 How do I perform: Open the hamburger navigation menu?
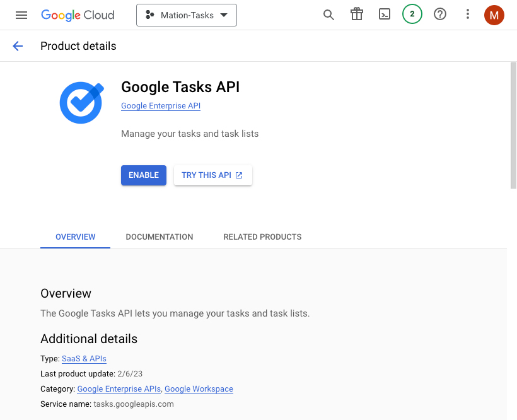(x=21, y=15)
